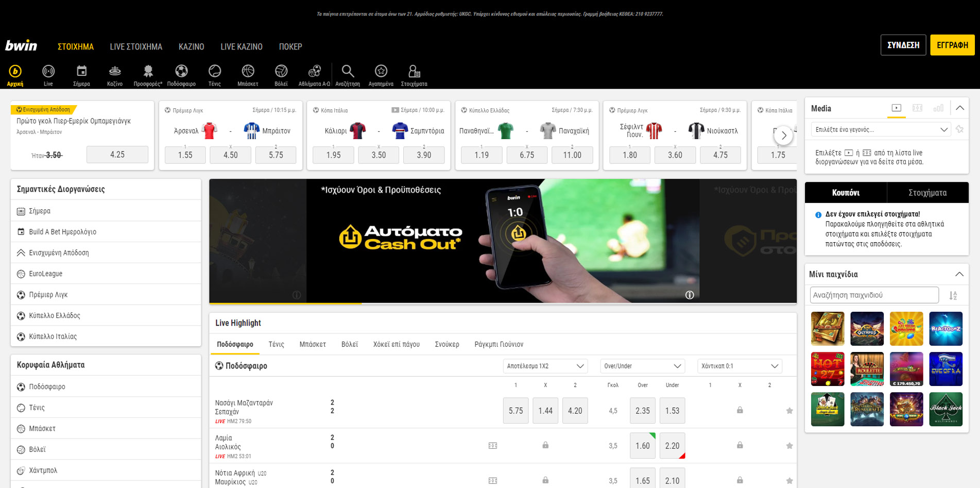Click the video stream icon in Media panel
This screenshot has height=488, width=980.
(x=897, y=108)
